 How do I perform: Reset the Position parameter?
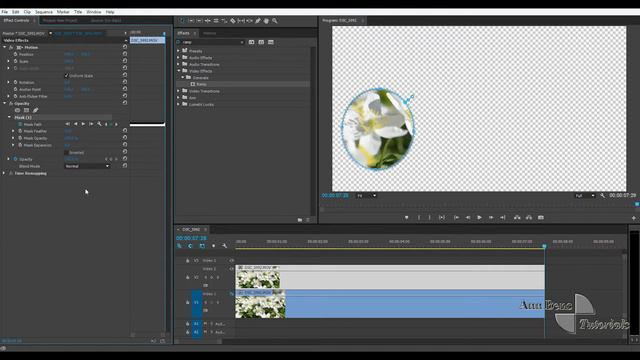pyautogui.click(x=125, y=54)
